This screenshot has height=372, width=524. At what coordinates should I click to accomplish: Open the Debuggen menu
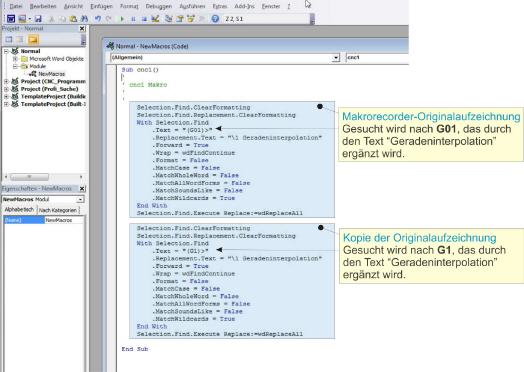159,6
